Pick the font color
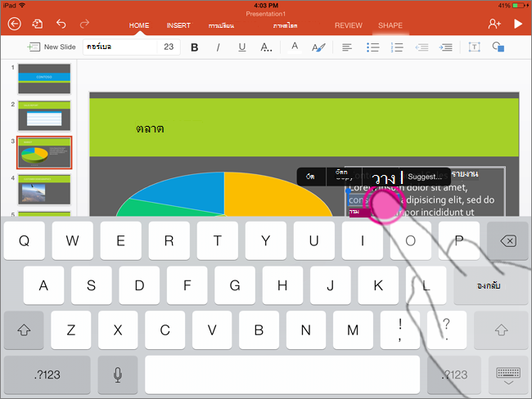The height and width of the screenshot is (399, 532). [295, 47]
